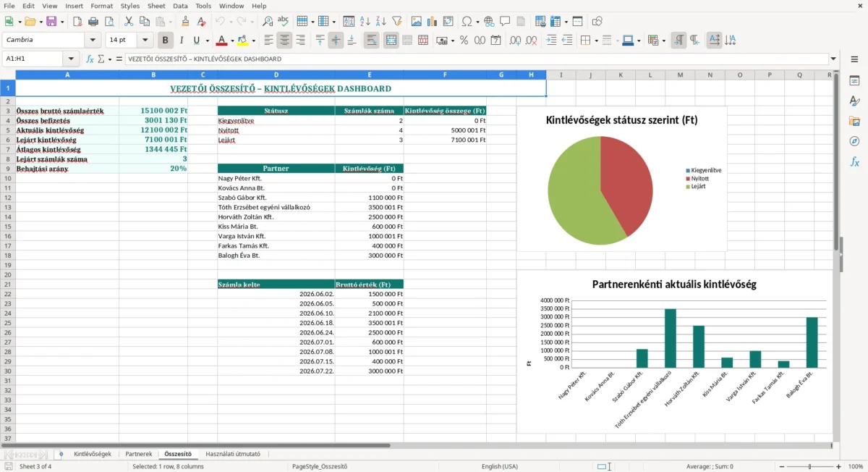Click Sort Descending icon
This screenshot has height=472, width=868.
(x=381, y=21)
